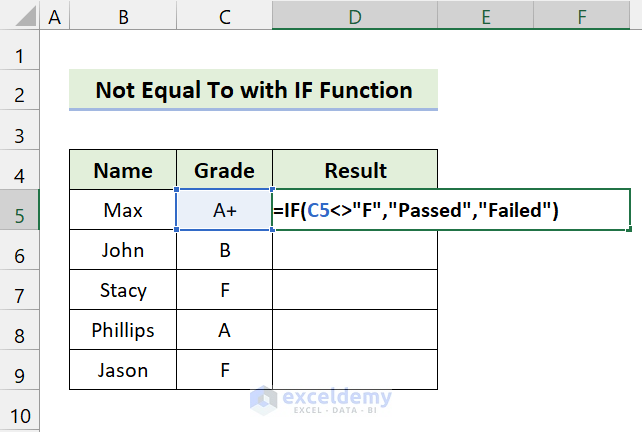Image resolution: width=642 pixels, height=432 pixels.
Task: Select the cell containing John
Action: point(122,250)
